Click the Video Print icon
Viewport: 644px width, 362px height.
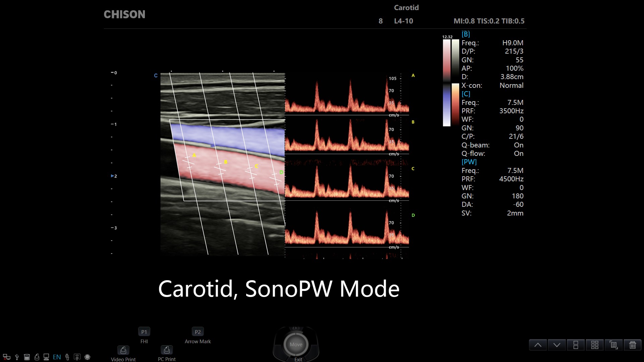tap(123, 350)
